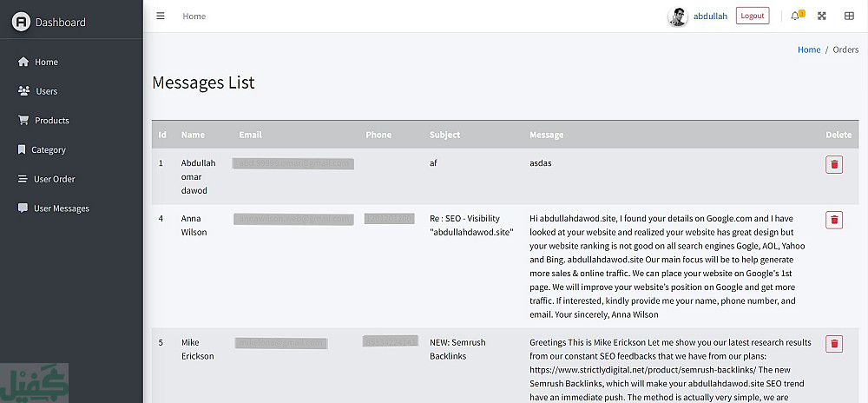Click the Dashboard logo icon

(22, 22)
